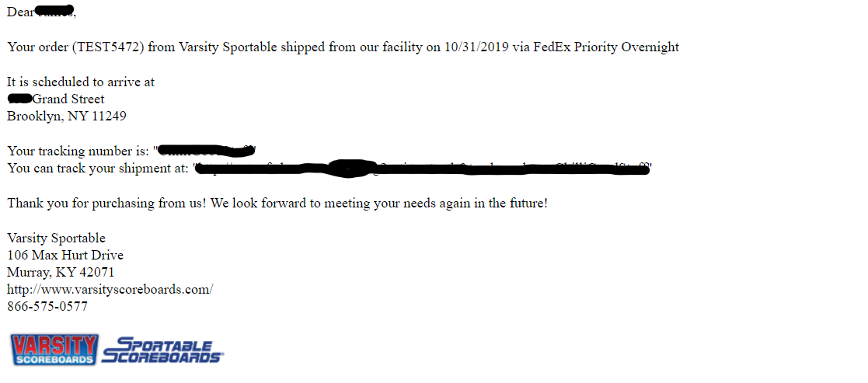Click the Varsity Scoreboards logo
The height and width of the screenshot is (383, 868).
[x=54, y=350]
